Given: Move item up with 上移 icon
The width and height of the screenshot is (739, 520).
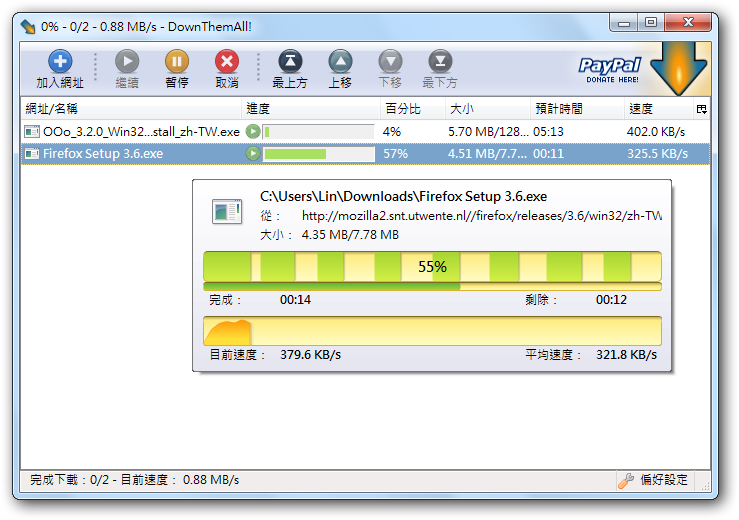Looking at the screenshot, I should (x=340, y=61).
